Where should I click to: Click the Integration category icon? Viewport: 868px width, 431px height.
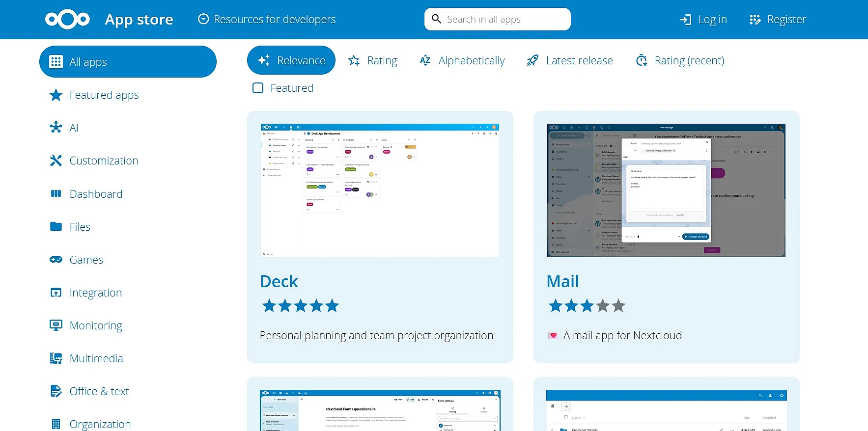click(x=56, y=293)
